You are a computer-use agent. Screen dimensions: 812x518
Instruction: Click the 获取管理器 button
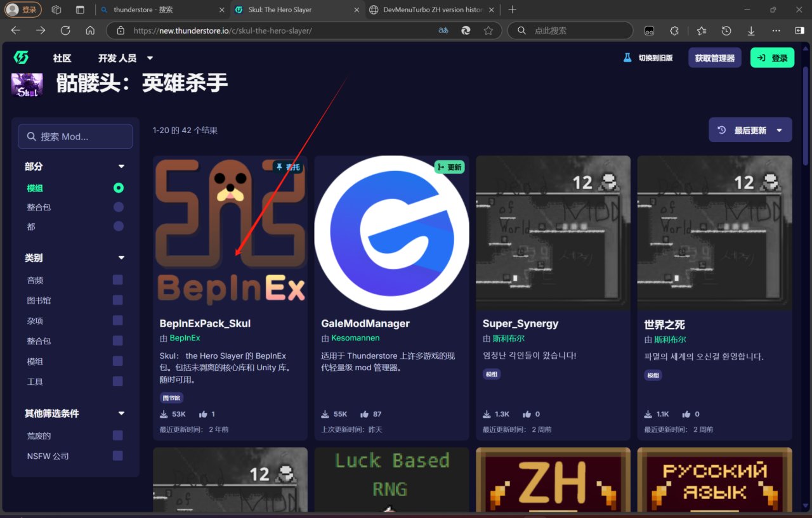[x=714, y=58]
